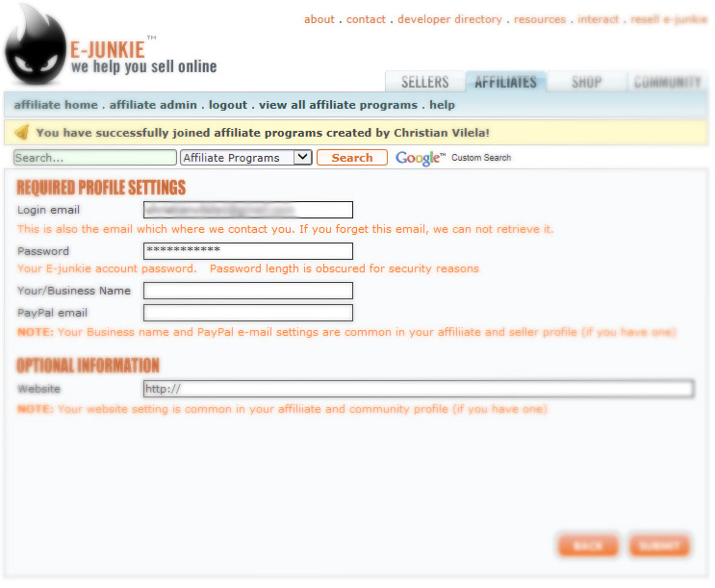Open the contact link
715x588 pixels.
[366, 19]
